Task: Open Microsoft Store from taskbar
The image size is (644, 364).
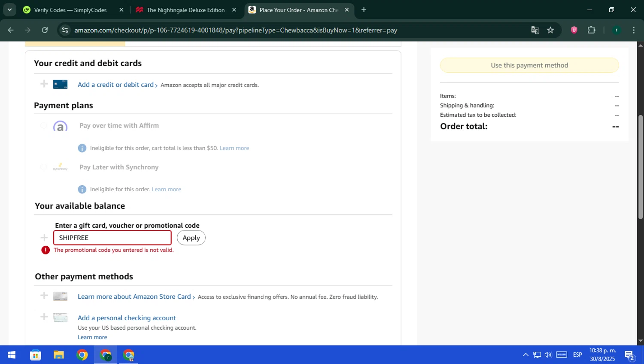Action: 35,355
